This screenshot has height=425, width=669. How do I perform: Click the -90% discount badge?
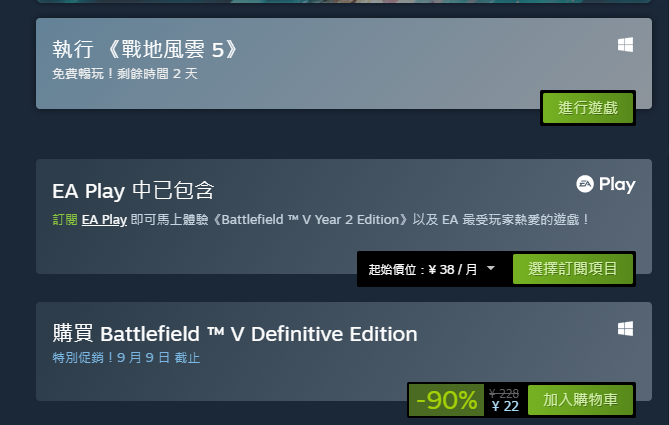pos(446,400)
